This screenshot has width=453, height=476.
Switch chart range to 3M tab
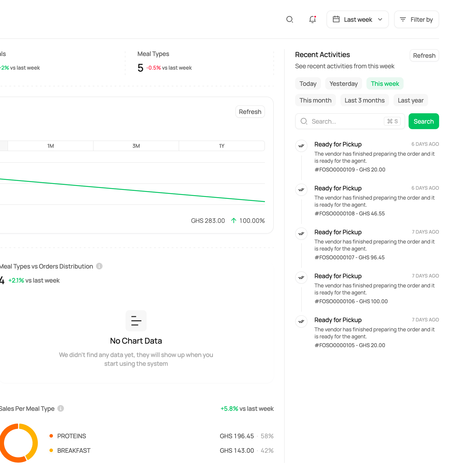(136, 146)
